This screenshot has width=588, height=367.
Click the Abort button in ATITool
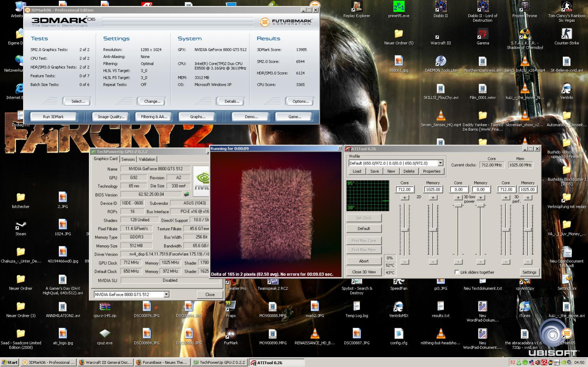(364, 261)
